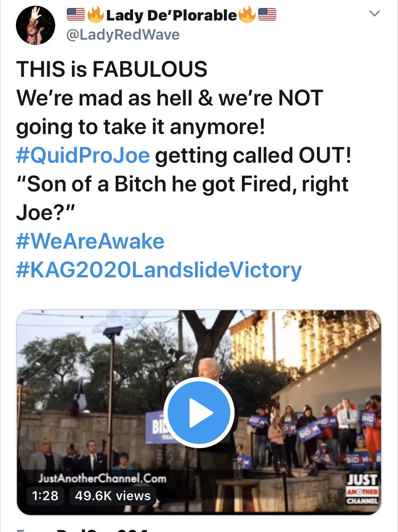This screenshot has height=532, width=398.
Task: Expand the tweet options chevron menu
Action: 375,14
